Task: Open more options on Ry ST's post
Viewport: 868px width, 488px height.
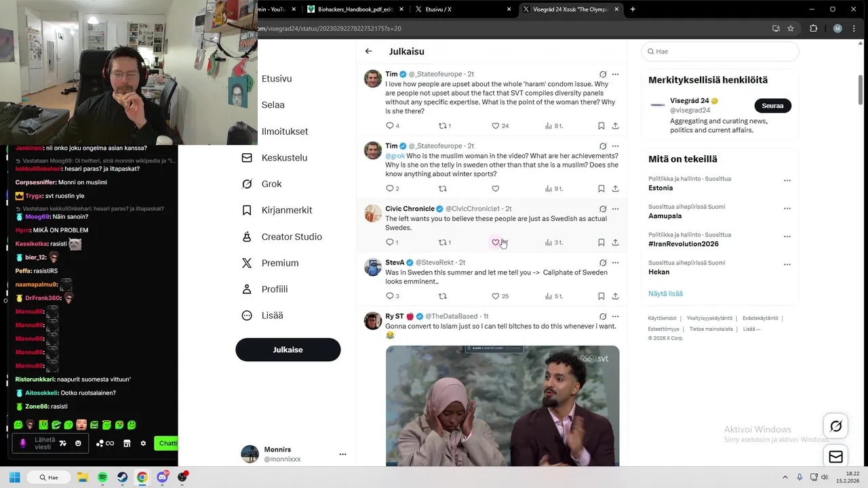Action: click(x=615, y=317)
